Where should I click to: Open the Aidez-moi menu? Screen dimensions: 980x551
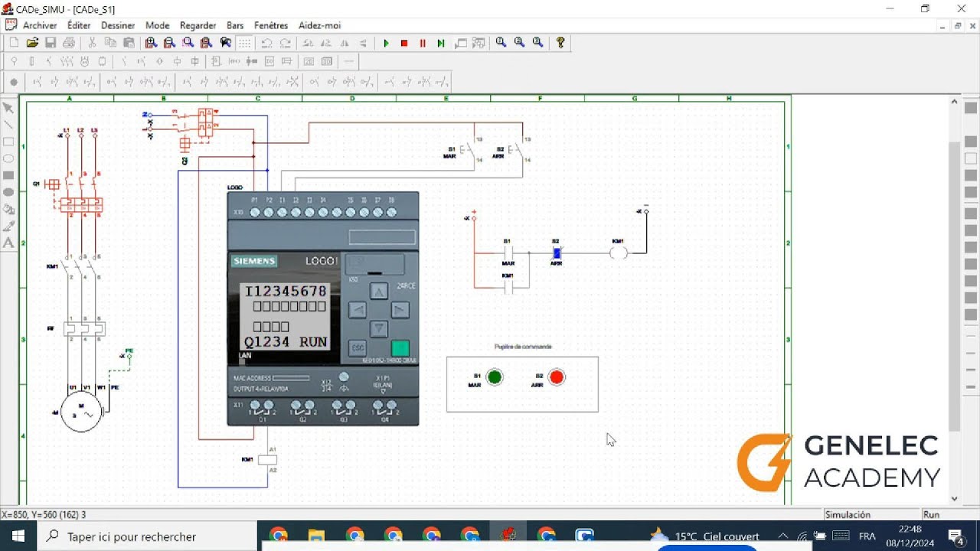click(319, 25)
